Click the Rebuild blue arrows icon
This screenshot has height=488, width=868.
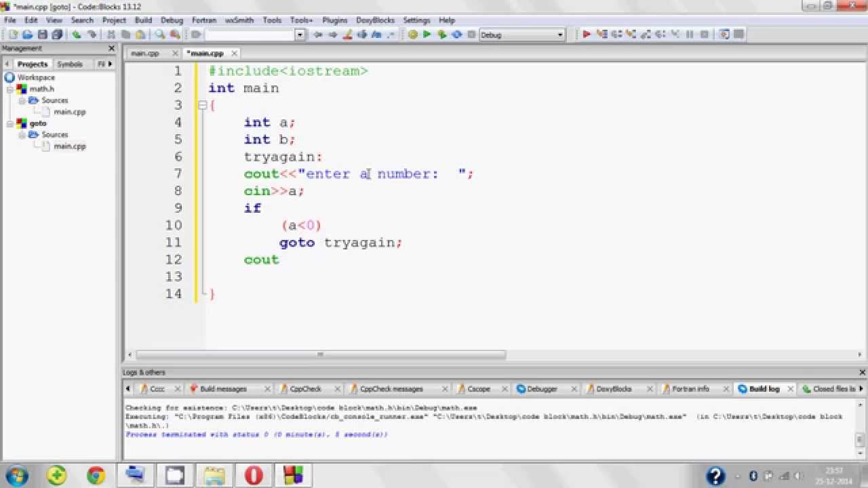point(457,35)
